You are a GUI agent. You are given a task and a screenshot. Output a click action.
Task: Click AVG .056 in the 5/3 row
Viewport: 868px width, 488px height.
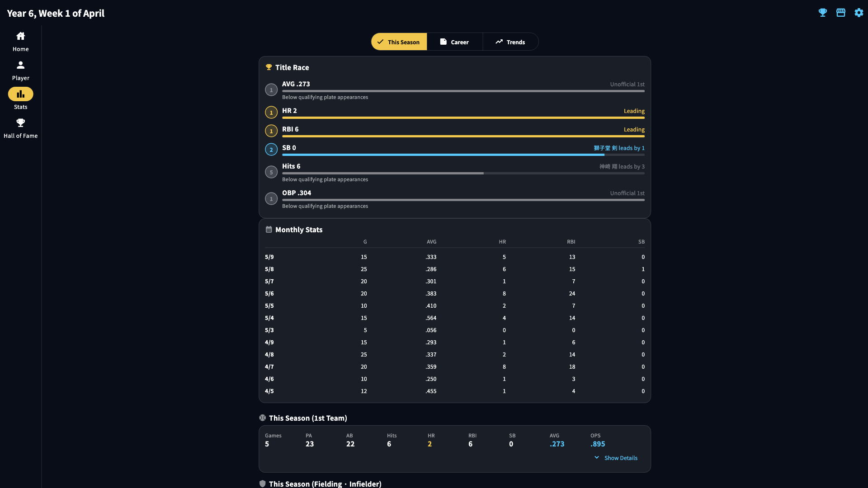(x=431, y=330)
